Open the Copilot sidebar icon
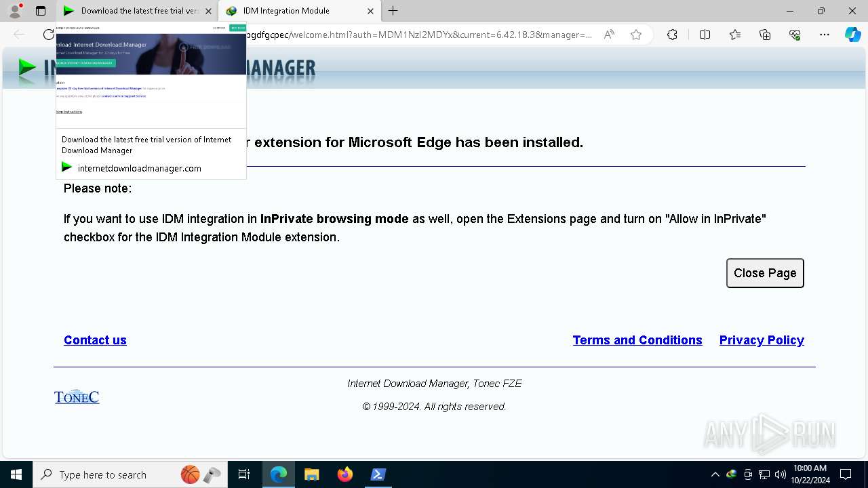This screenshot has width=868, height=488. (x=852, y=35)
